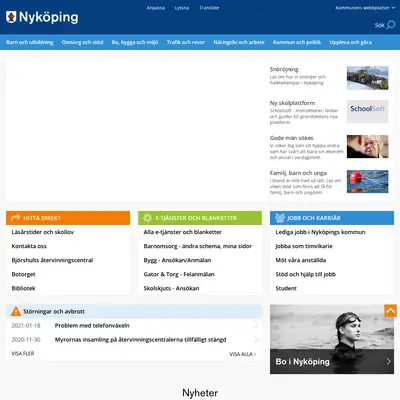Open Problem med telefonväxeln notice
This screenshot has height=400, width=400.
(92, 325)
